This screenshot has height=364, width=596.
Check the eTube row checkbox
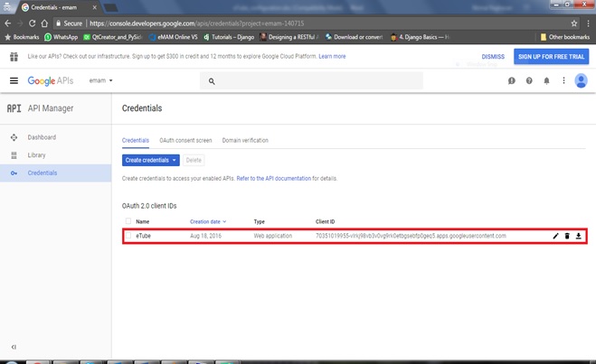coord(128,236)
